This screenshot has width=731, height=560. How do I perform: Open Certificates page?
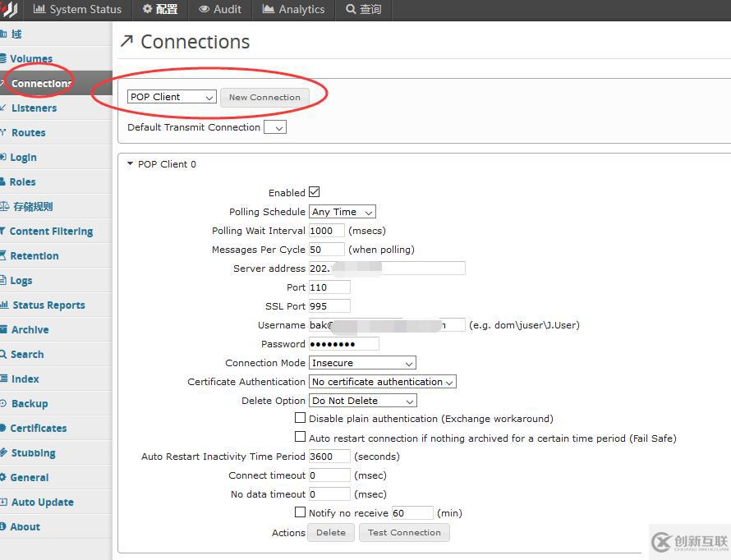pyautogui.click(x=56, y=428)
